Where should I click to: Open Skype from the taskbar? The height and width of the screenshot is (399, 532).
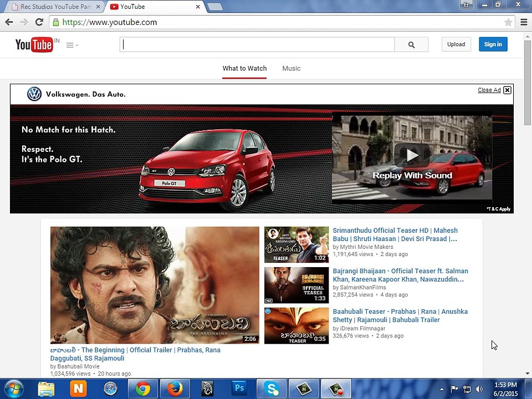(x=272, y=389)
